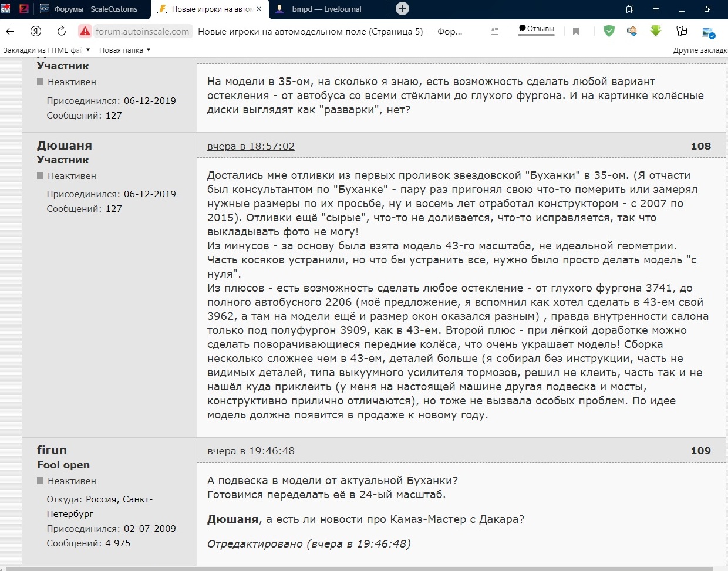
Task: Expand Новая папка bookmarks folder
Action: (124, 50)
